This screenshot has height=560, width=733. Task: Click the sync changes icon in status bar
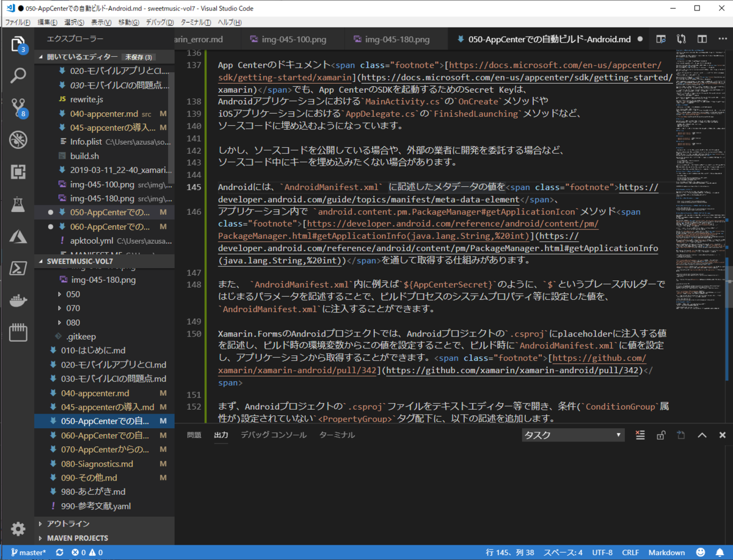click(x=59, y=553)
